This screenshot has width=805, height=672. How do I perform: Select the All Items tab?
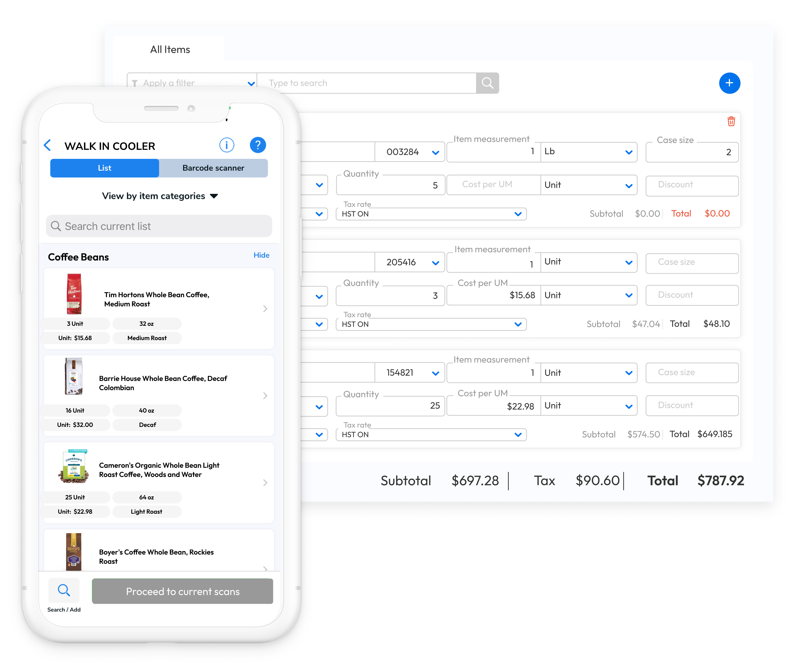point(170,50)
